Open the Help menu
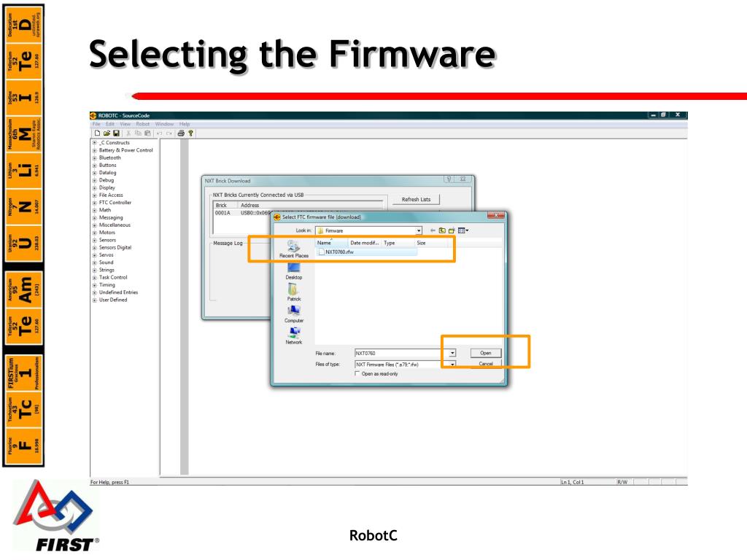The height and width of the screenshot is (560, 747). tap(185, 124)
